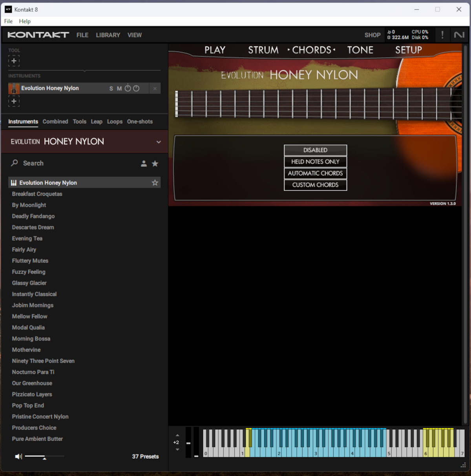The image size is (471, 476).
Task: Click the Evolution Honey Nylon instrument thumbnail
Action: (x=14, y=88)
